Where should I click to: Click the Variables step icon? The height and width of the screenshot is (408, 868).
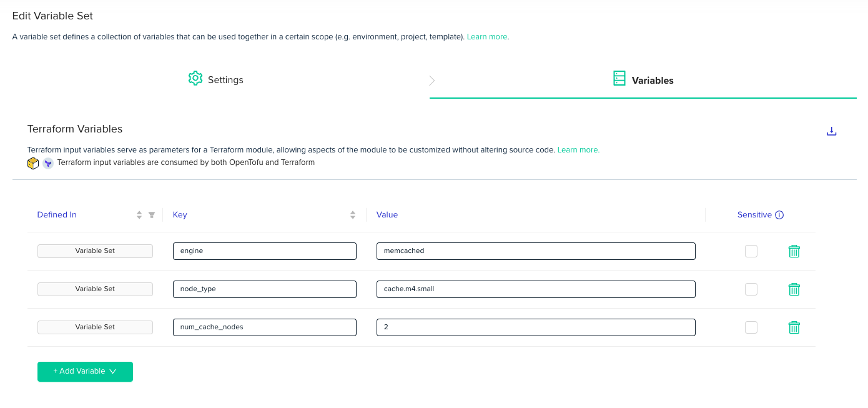click(x=619, y=79)
